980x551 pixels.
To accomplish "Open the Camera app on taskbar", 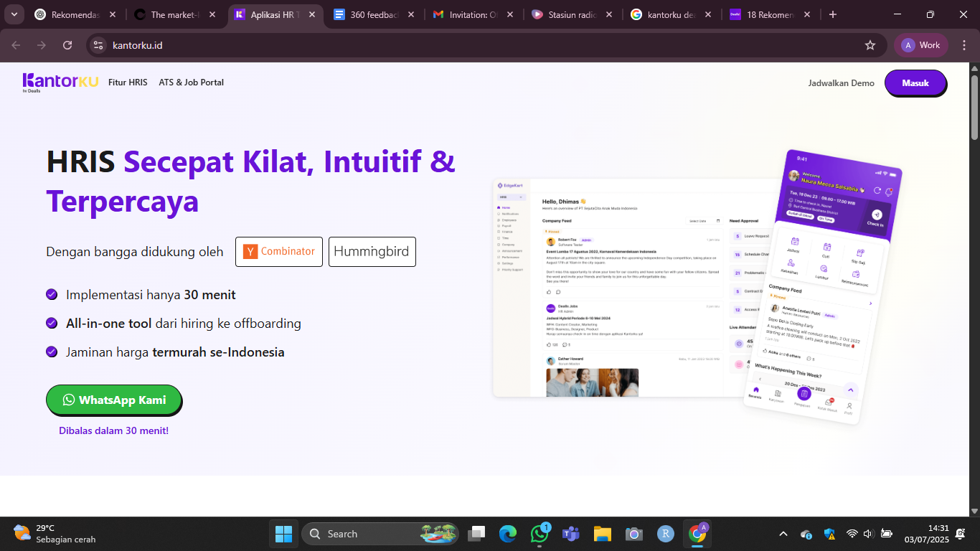I will point(634,534).
